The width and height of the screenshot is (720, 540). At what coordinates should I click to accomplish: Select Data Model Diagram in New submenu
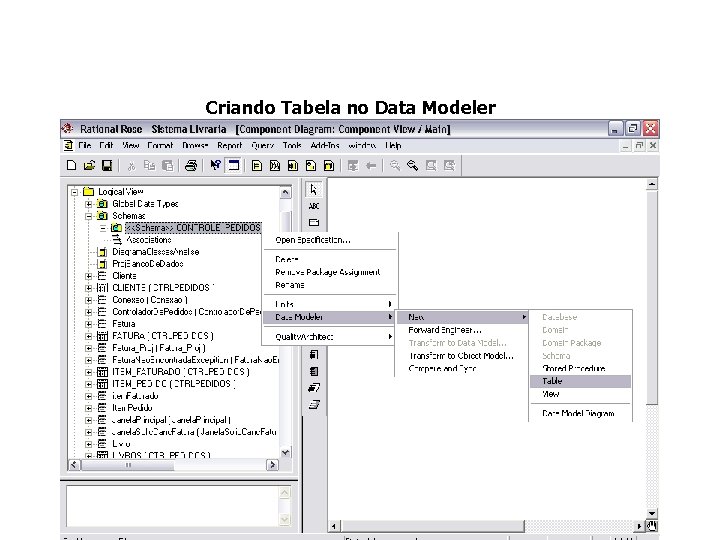pos(580,413)
